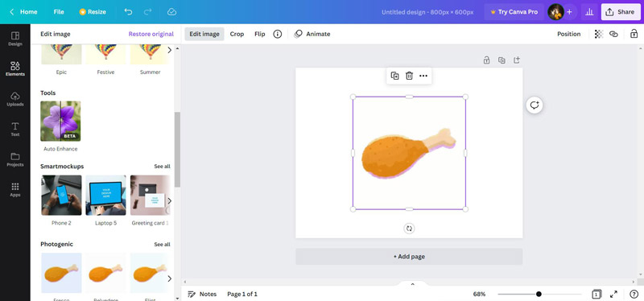Lock the page using page lock icon
Image resolution: width=644 pixels, height=301 pixels.
tap(486, 60)
